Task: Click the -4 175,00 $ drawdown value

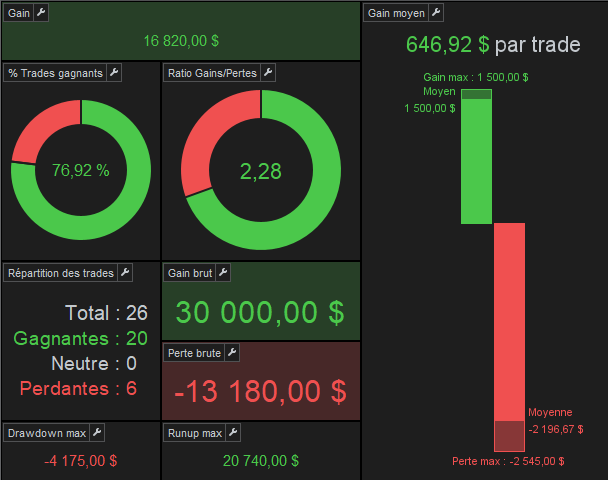Action: tap(81, 461)
